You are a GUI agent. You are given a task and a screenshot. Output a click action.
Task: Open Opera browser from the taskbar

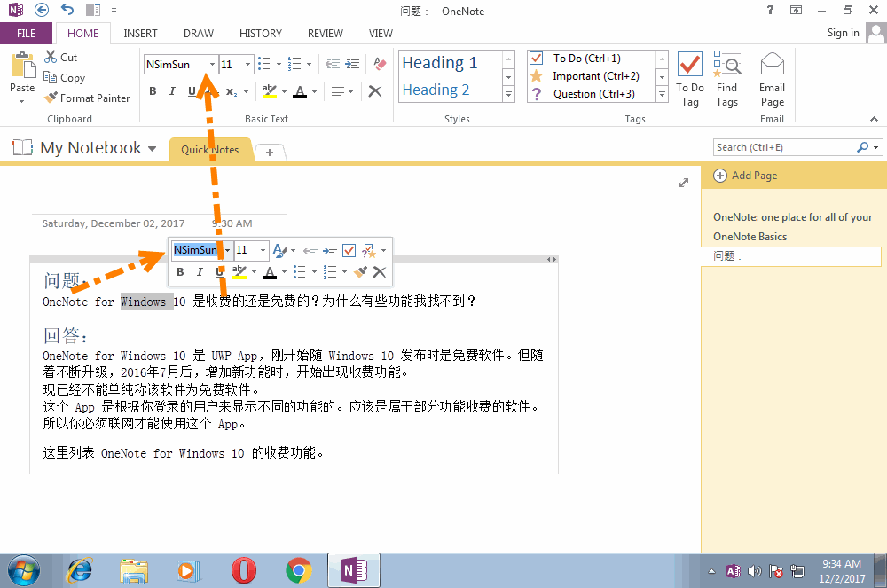(244, 570)
